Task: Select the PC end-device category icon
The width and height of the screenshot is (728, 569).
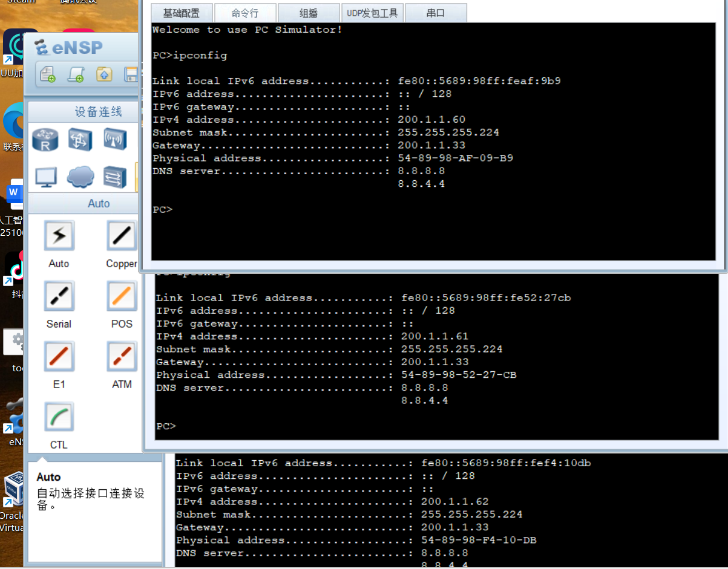Action: click(x=45, y=177)
